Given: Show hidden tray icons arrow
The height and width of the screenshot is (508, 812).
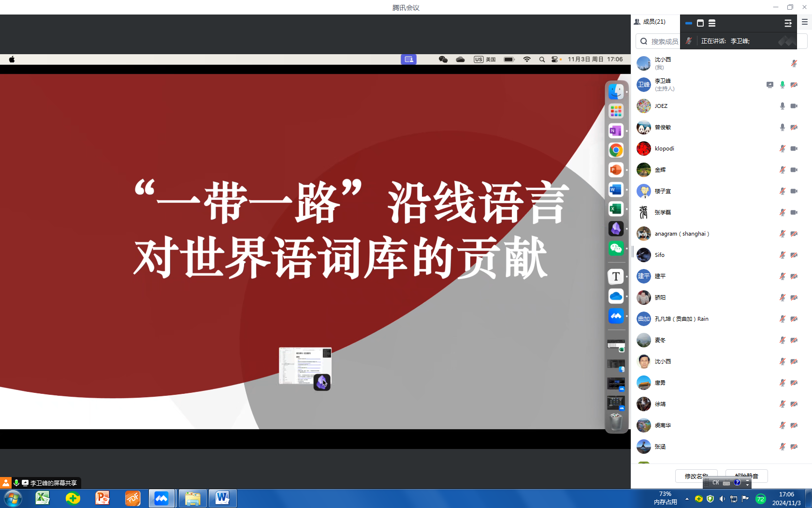Looking at the screenshot, I should [687, 499].
